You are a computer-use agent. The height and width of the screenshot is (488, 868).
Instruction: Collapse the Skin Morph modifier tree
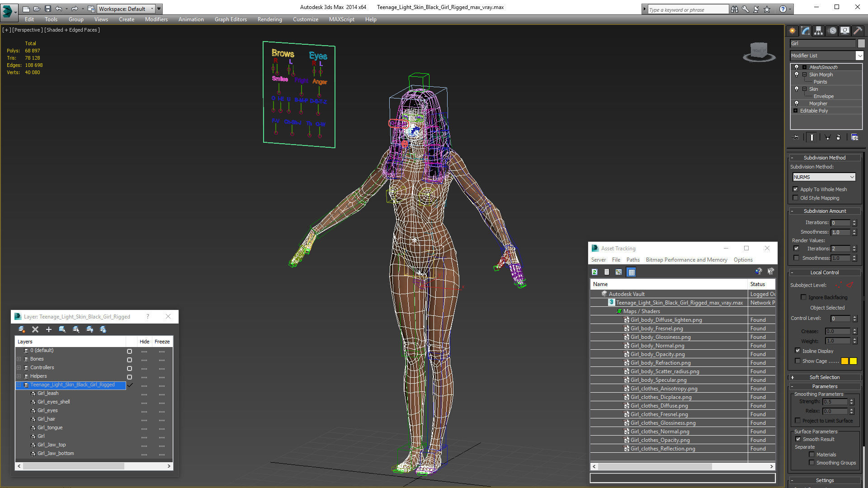(804, 75)
